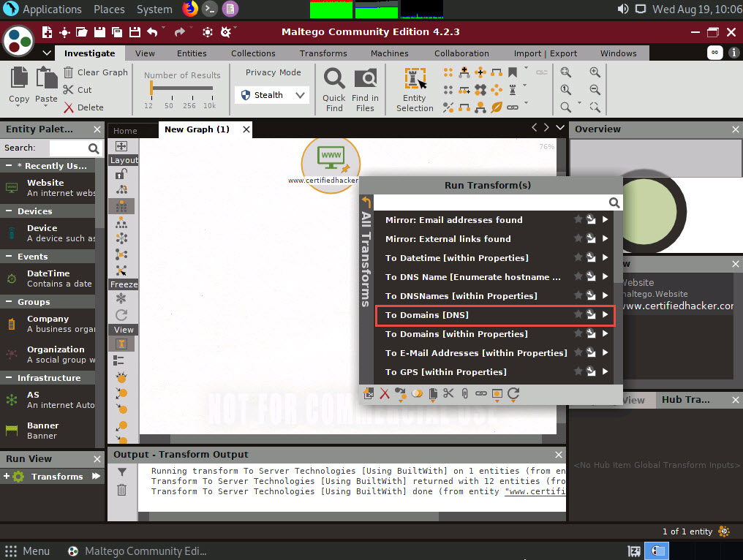Screen dimensions: 743x560
Task: Toggle favorite star for Mirror: External links found
Action: tap(578, 238)
